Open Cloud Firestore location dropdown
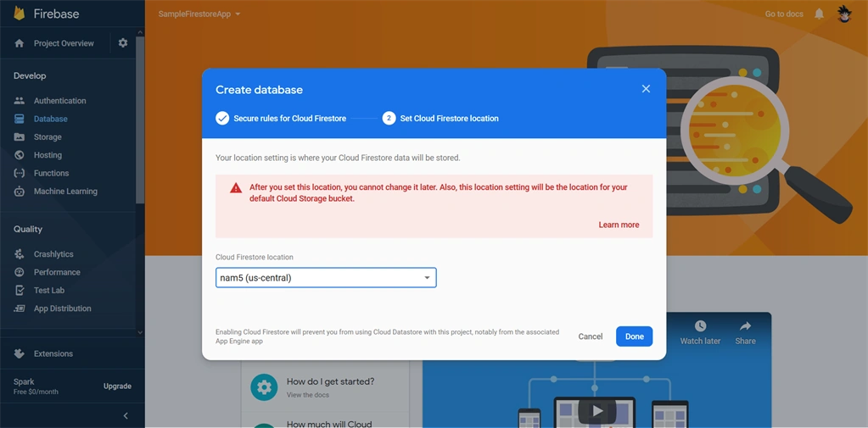This screenshot has height=428, width=868. [x=326, y=278]
